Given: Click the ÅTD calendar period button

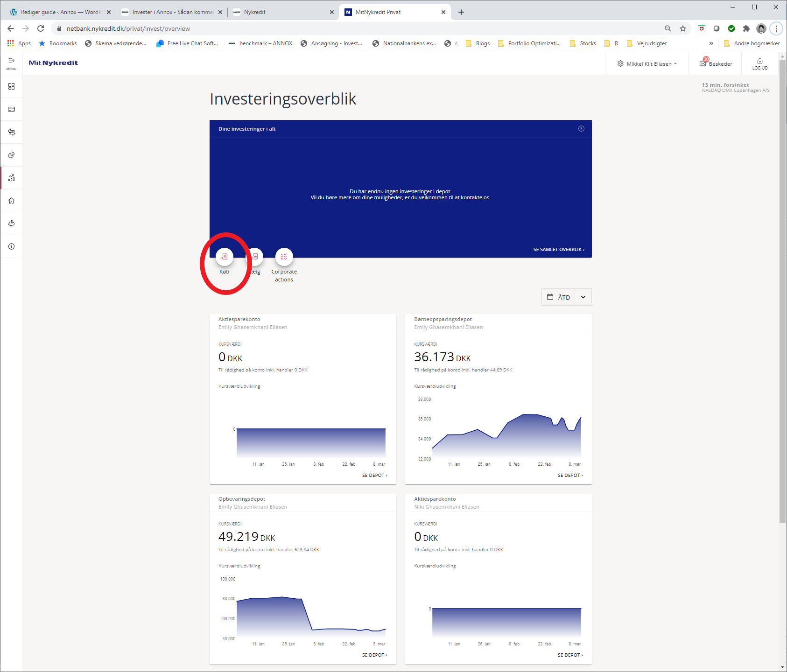Looking at the screenshot, I should click(558, 297).
